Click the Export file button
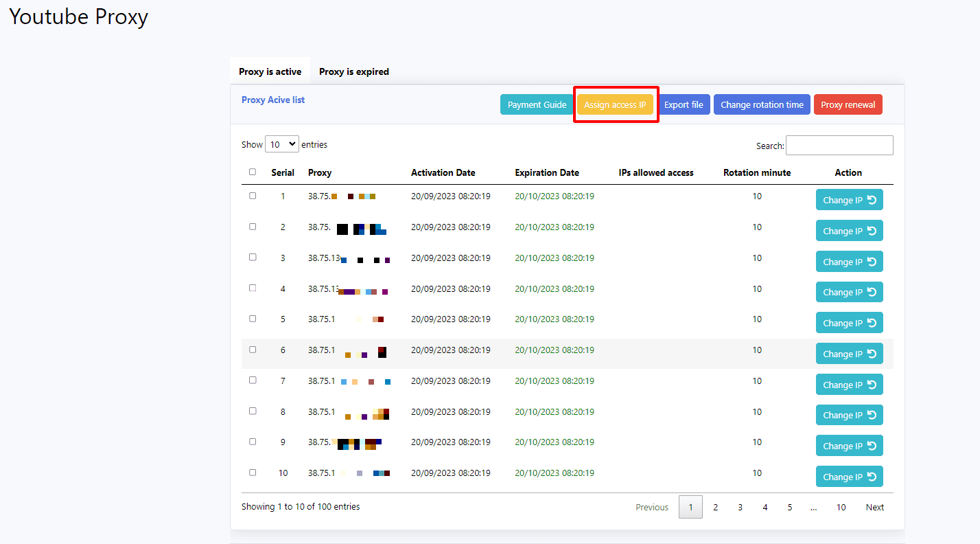 coord(684,104)
